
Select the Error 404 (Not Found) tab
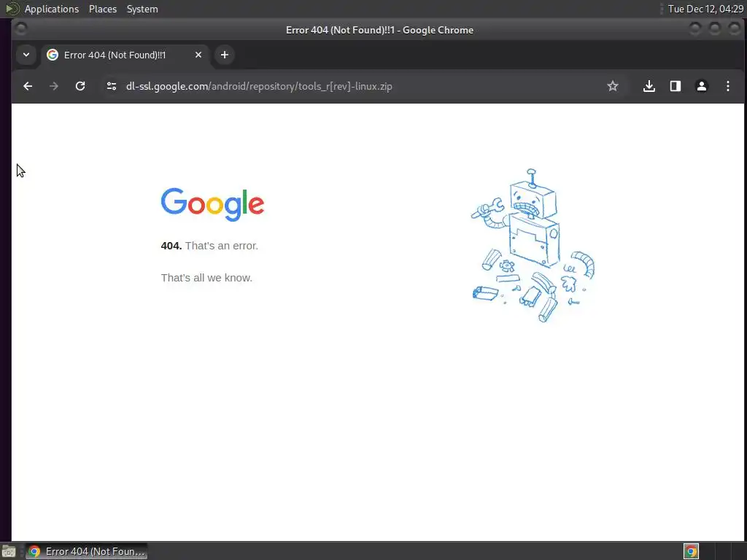pos(125,55)
